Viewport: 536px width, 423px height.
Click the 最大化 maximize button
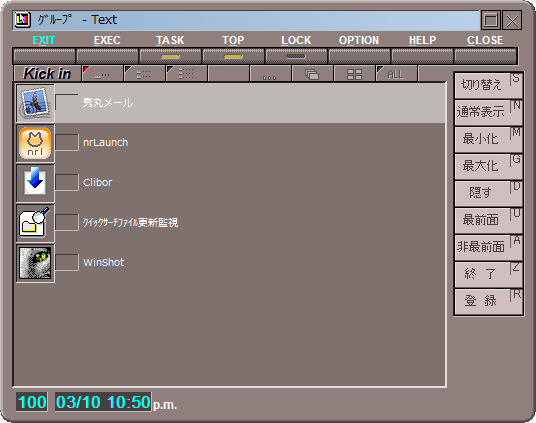coord(488,166)
